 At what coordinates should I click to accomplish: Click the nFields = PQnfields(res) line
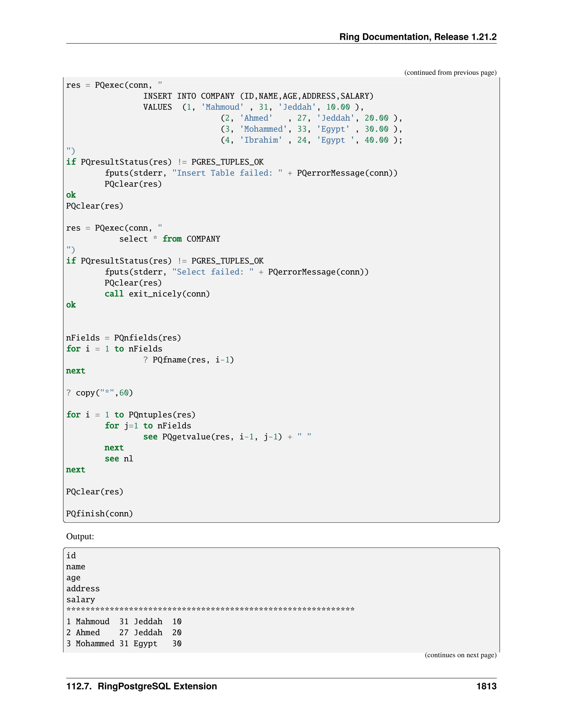pyautogui.click(x=123, y=338)
